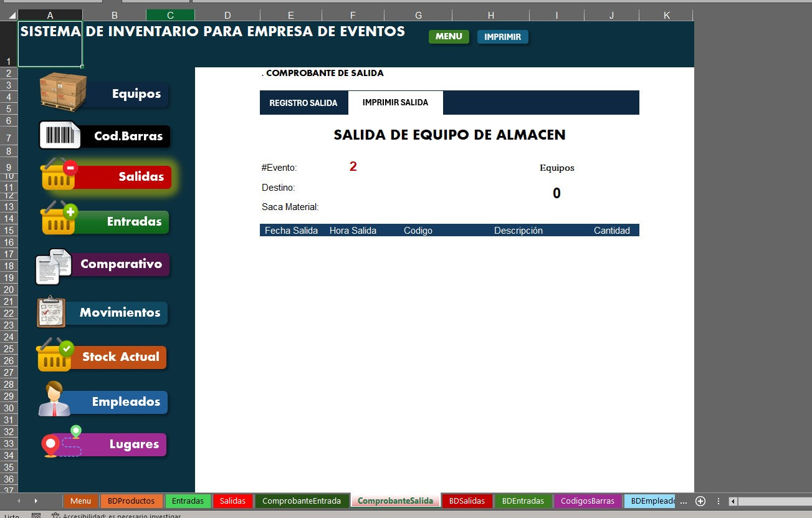
Task: Open the green Entradas sheet tab
Action: 188,501
